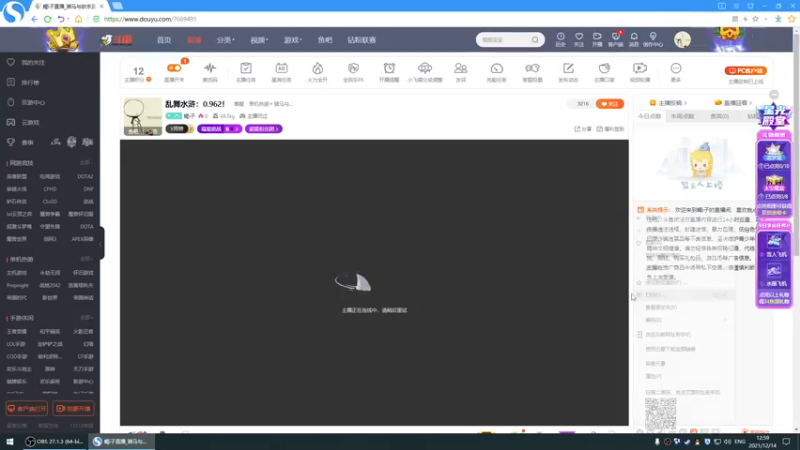The height and width of the screenshot is (450, 800).
Task: Open the 主播投稿 link
Action: [668, 103]
